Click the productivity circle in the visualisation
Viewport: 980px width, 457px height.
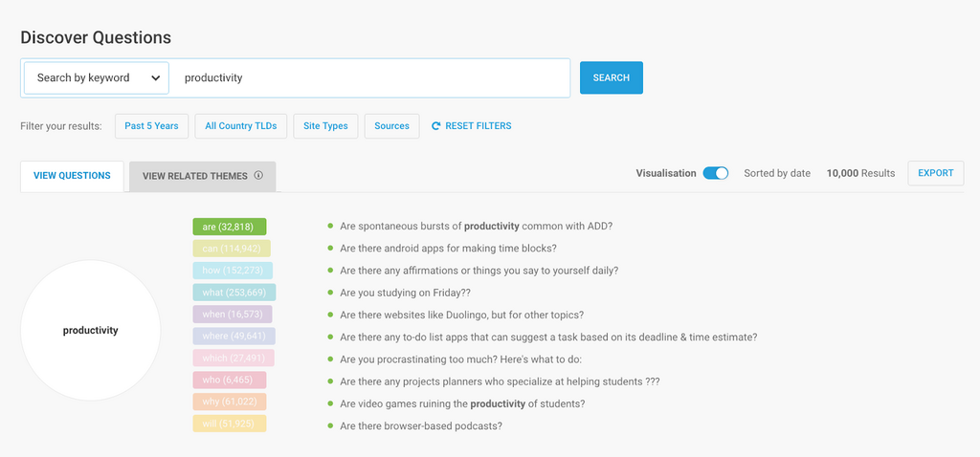click(x=90, y=331)
